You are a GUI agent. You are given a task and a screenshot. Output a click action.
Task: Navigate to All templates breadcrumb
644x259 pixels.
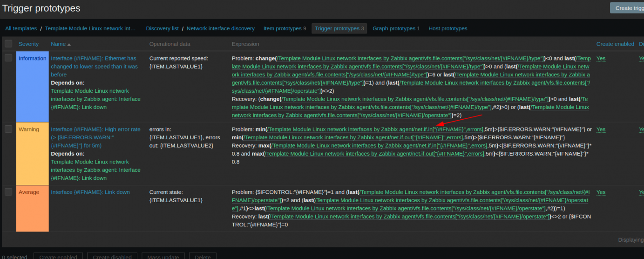pos(21,28)
